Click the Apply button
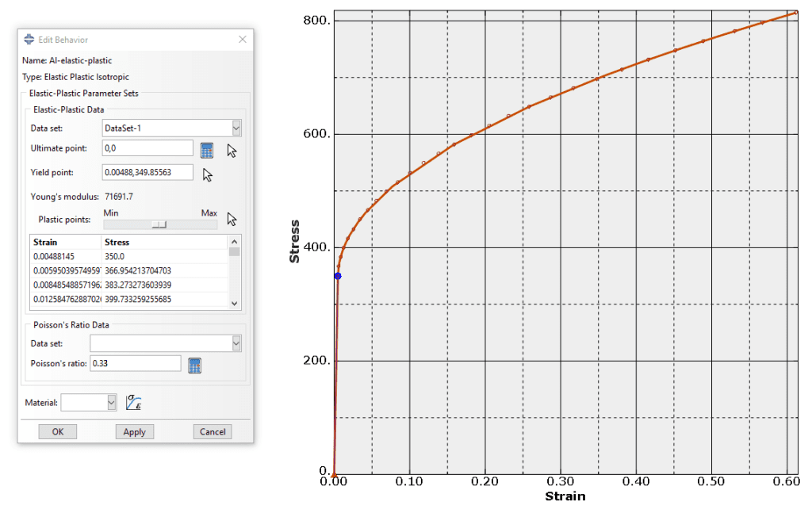 coord(135,432)
